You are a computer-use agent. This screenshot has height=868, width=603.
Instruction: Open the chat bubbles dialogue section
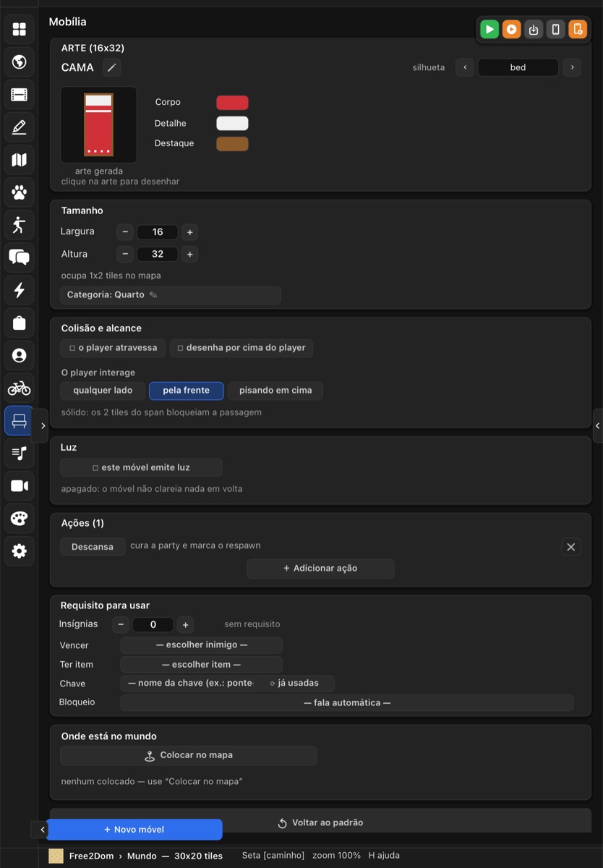pyautogui.click(x=20, y=258)
